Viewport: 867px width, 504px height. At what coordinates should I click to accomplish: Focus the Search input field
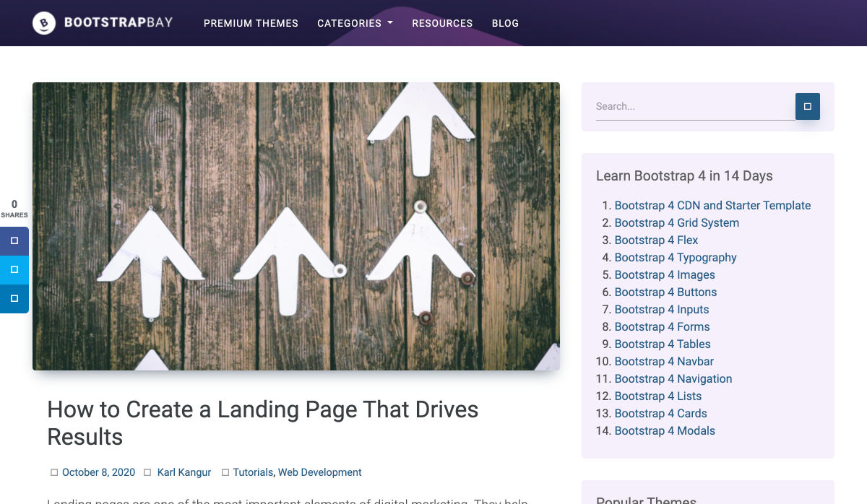coord(695,106)
